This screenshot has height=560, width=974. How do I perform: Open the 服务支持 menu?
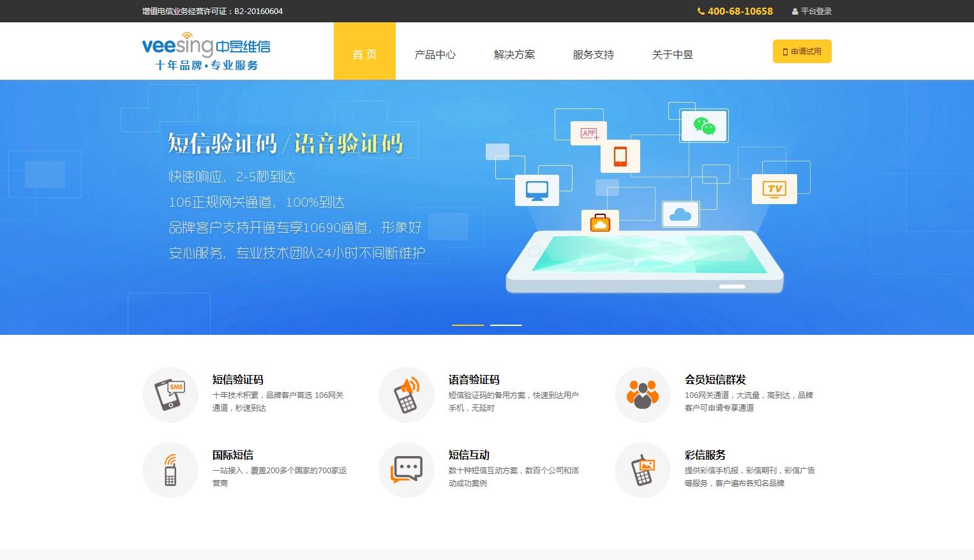click(593, 55)
